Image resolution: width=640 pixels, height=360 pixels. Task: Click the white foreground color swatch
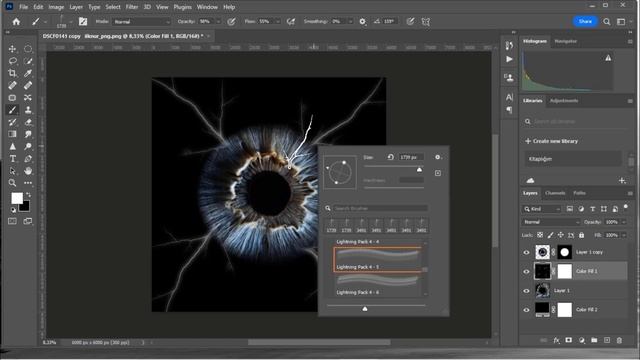point(17,198)
